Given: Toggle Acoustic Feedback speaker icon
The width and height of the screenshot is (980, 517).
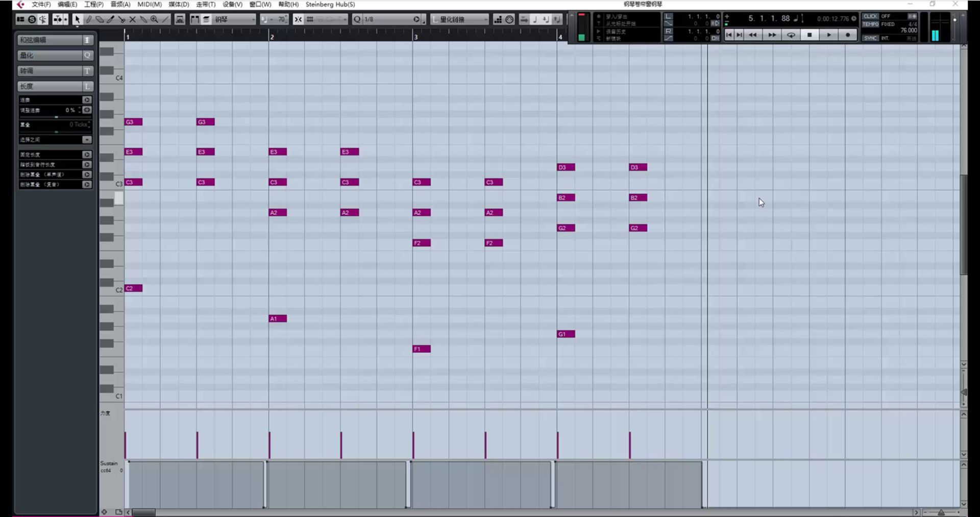Looking at the screenshot, I should click(x=43, y=19).
